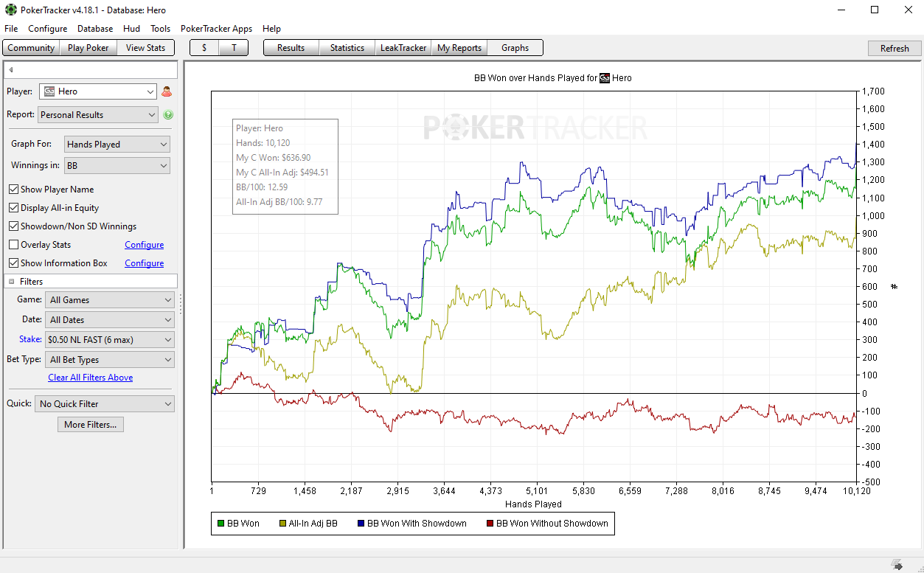The height and width of the screenshot is (573, 924).
Task: Uncheck Show Player Name
Action: tap(13, 190)
